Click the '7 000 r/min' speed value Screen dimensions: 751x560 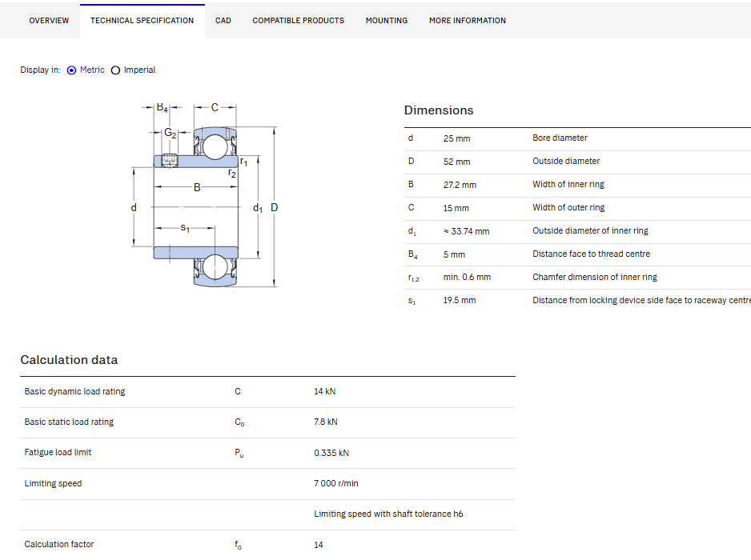click(336, 483)
